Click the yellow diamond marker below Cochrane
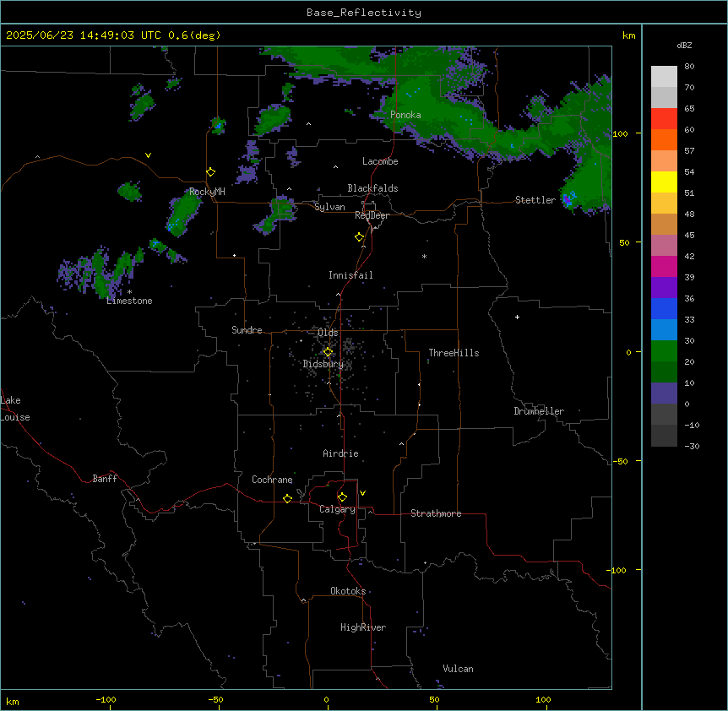 pyautogui.click(x=287, y=498)
